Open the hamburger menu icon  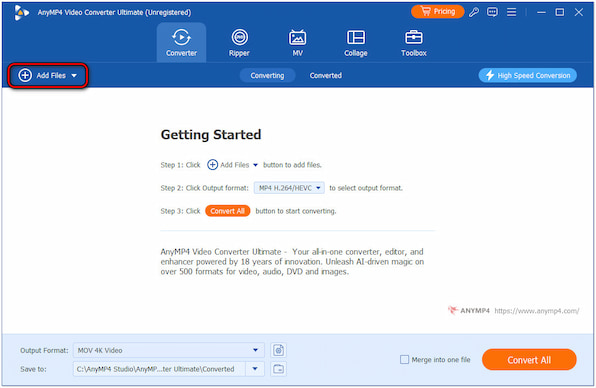coord(511,13)
